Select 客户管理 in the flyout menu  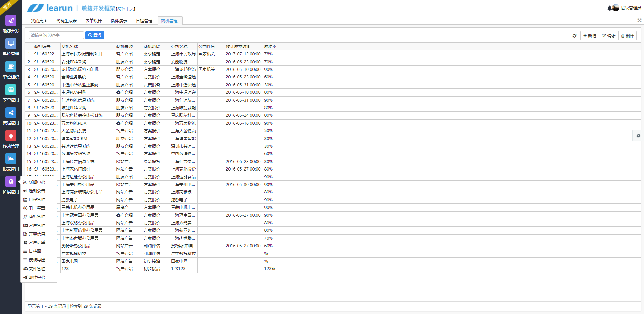pos(37,225)
